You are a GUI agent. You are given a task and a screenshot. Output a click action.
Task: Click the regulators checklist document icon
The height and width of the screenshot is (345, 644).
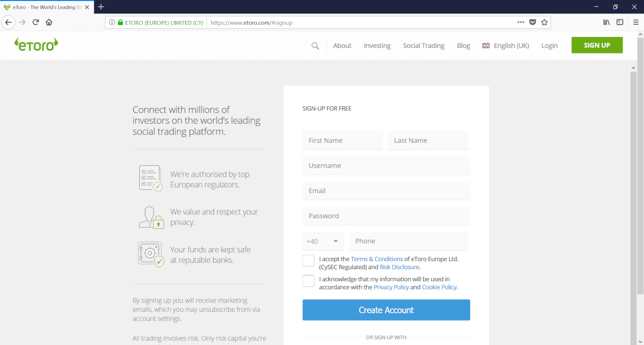pyautogui.click(x=151, y=179)
